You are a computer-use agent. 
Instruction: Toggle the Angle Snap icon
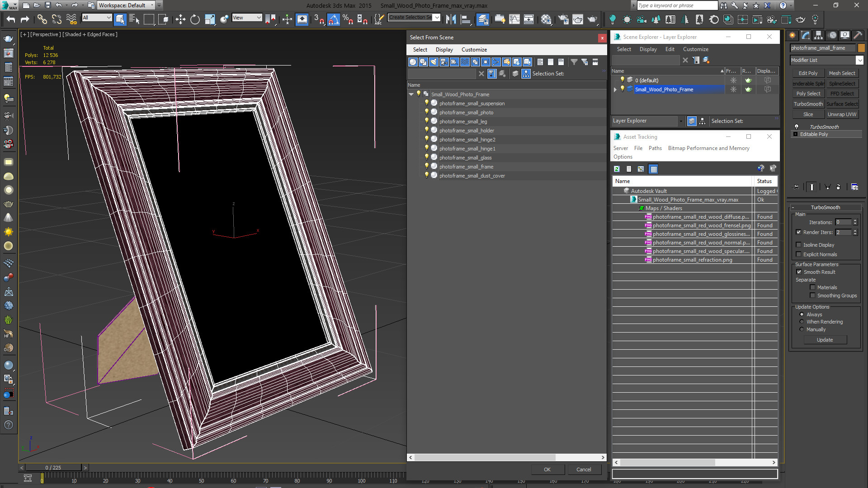(x=333, y=19)
